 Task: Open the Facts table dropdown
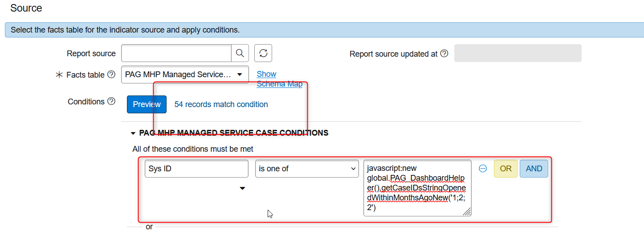pos(185,75)
